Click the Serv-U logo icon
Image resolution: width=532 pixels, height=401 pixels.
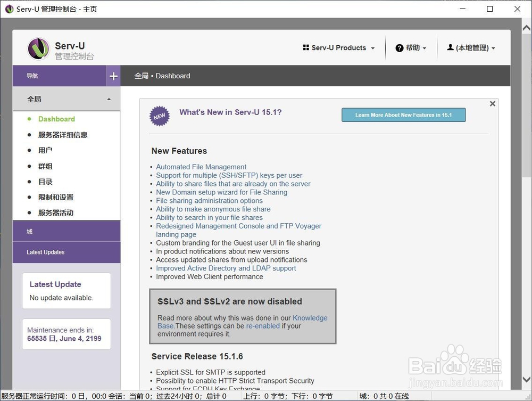pyautogui.click(x=38, y=48)
